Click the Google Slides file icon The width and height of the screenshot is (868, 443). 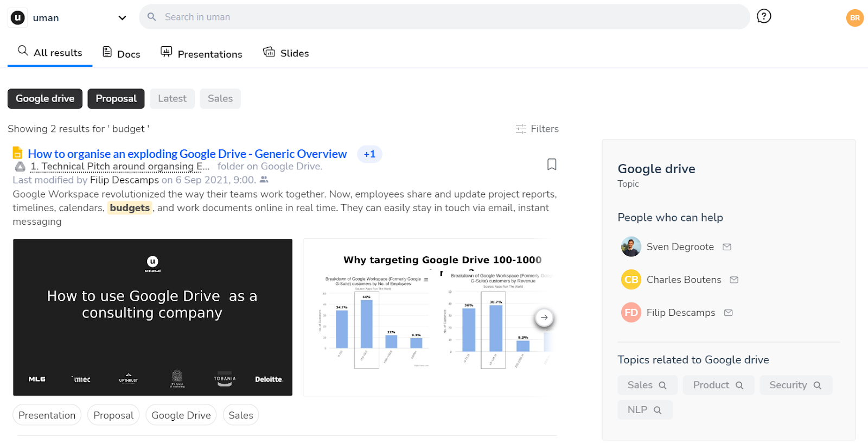[x=17, y=153]
